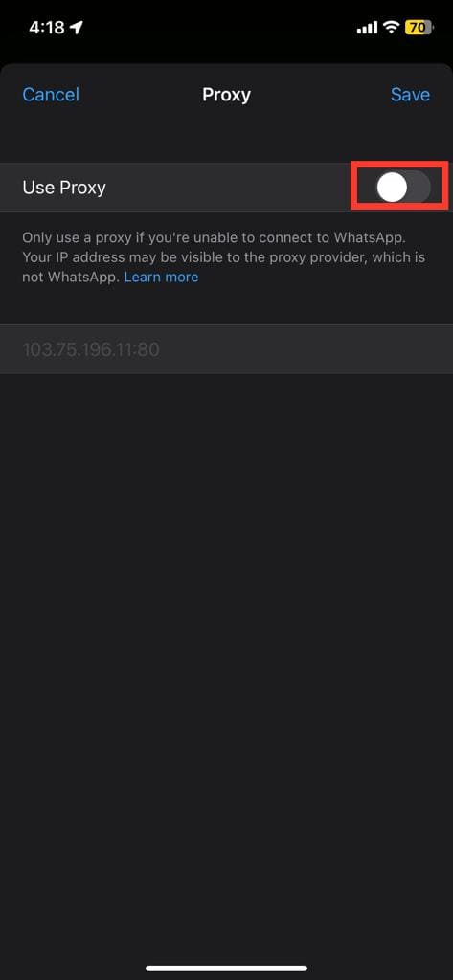Tap the Use Proxy label text
The height and width of the screenshot is (980, 453).
[64, 188]
